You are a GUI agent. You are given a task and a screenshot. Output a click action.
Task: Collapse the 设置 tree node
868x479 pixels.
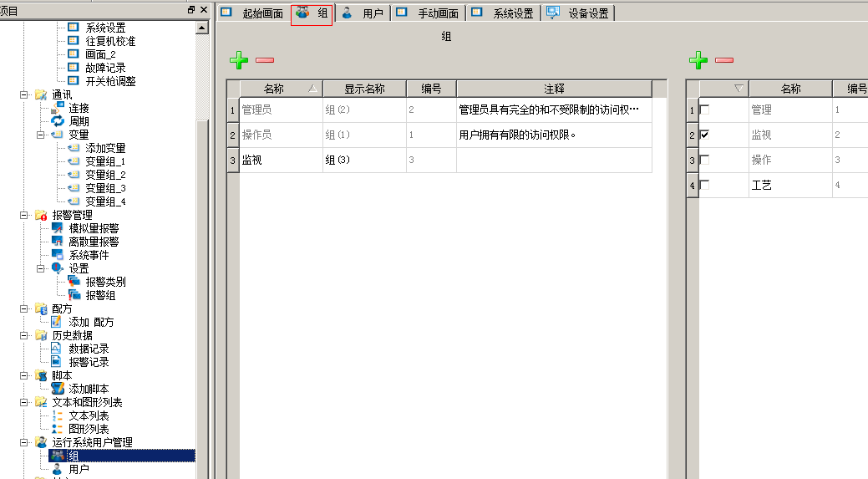coord(40,268)
